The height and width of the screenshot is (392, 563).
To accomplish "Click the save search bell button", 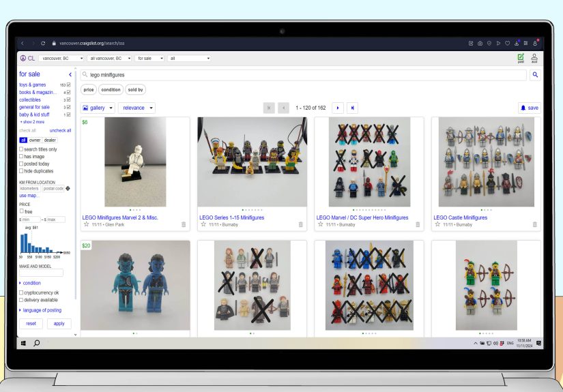I will pyautogui.click(x=530, y=108).
